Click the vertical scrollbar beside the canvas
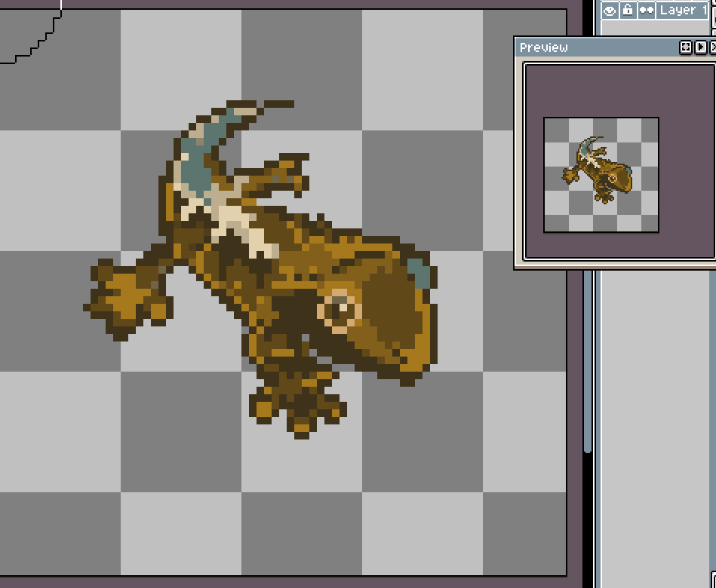Viewport: 716px width, 588px height. point(588,360)
